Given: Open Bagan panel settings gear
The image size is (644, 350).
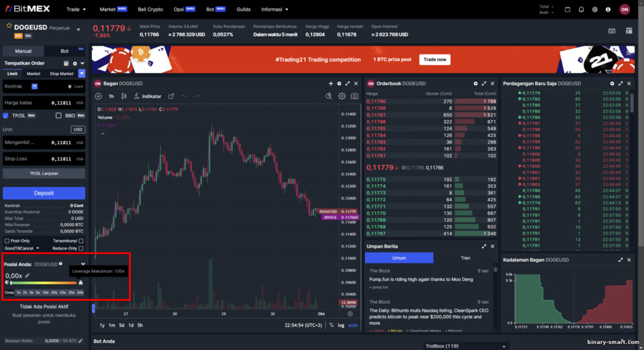Looking at the screenshot, I should tap(339, 83).
